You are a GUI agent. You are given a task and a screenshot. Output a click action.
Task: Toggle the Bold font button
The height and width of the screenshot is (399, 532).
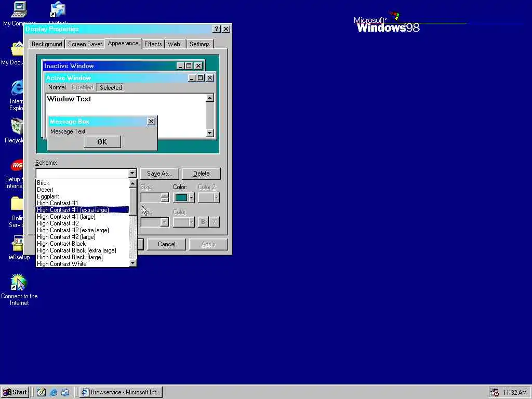[203, 222]
